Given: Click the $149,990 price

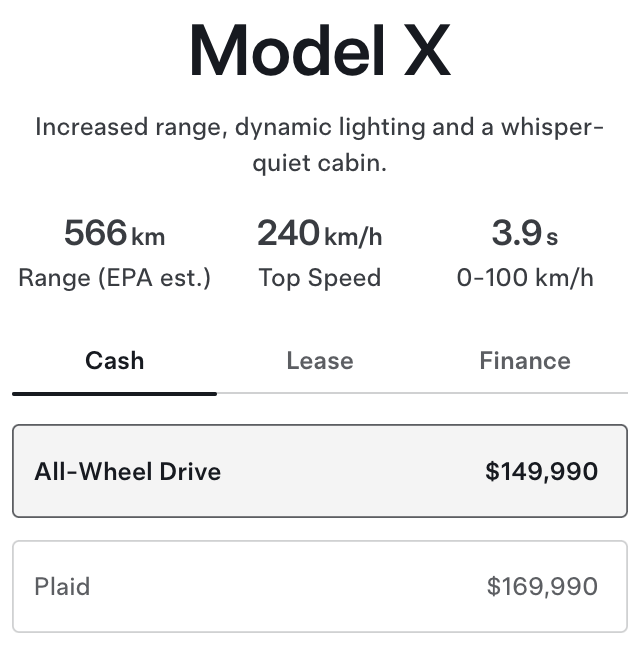Looking at the screenshot, I should 541,471.
